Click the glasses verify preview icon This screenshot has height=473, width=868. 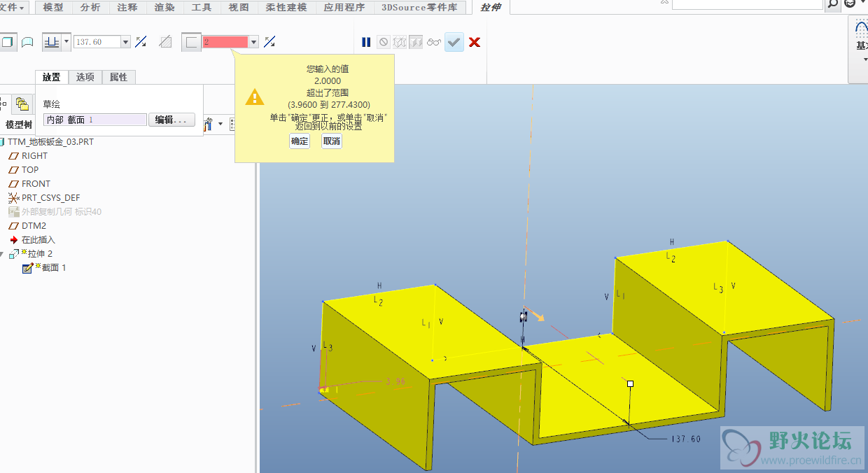[434, 42]
